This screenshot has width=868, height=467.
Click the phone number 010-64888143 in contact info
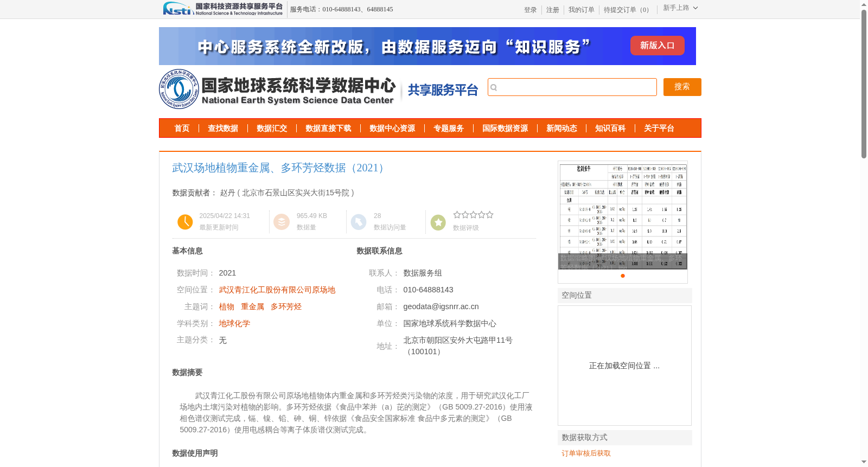pyautogui.click(x=428, y=290)
